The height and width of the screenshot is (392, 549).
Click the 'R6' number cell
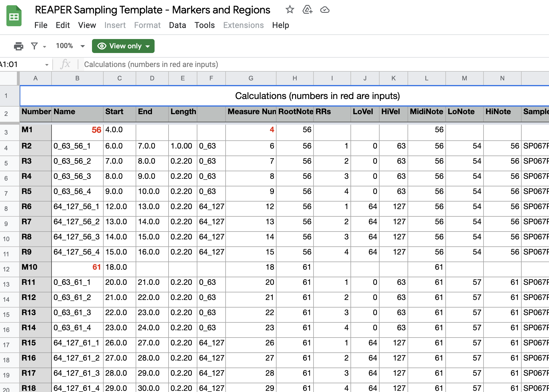point(36,209)
